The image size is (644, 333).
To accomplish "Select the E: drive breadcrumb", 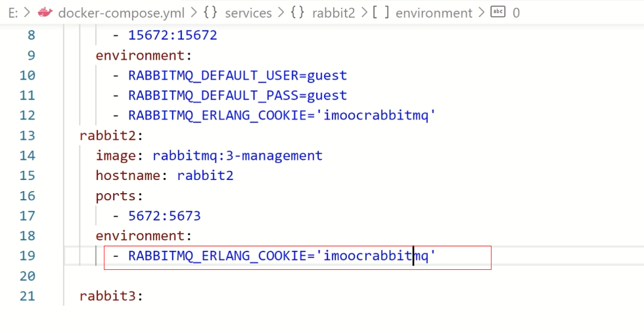I will (13, 13).
